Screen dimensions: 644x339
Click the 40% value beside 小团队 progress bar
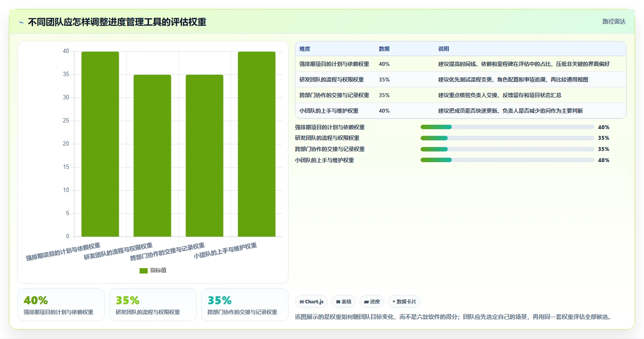pos(603,160)
